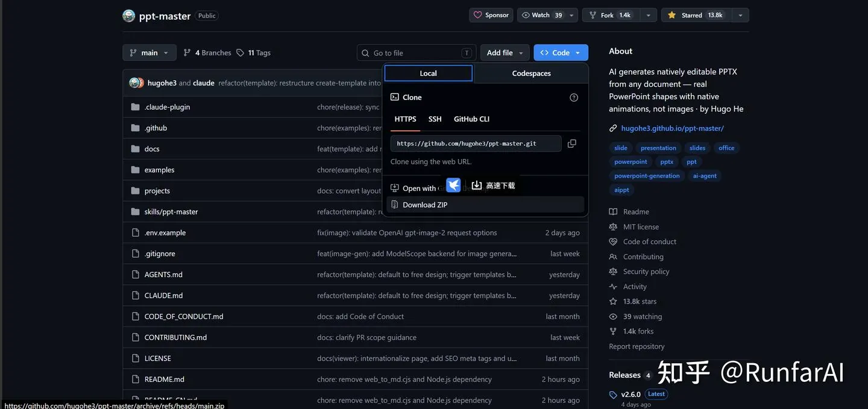This screenshot has height=409, width=868.
Task: Expand the Fork options caret
Action: tap(648, 16)
